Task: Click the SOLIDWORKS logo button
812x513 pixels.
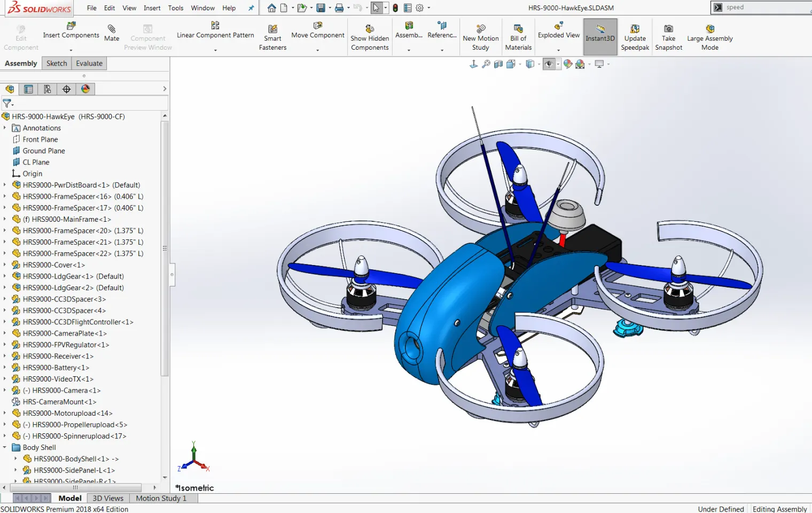Action: point(39,8)
